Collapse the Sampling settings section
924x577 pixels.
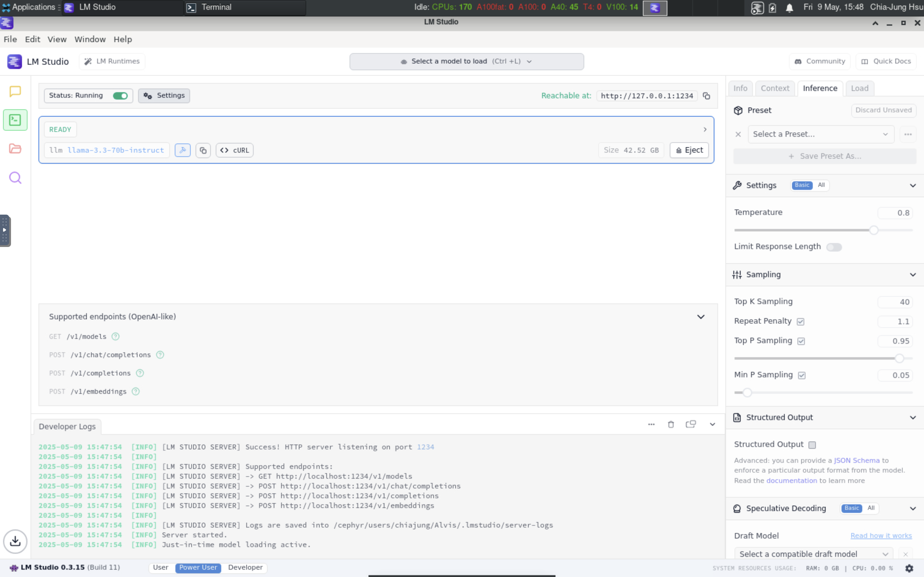(x=913, y=274)
